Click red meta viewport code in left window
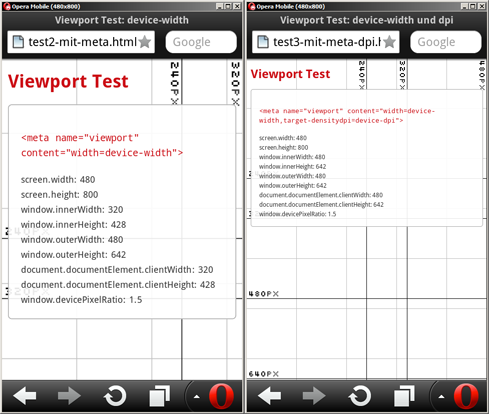The height and width of the screenshot is (414, 489). pyautogui.click(x=102, y=145)
